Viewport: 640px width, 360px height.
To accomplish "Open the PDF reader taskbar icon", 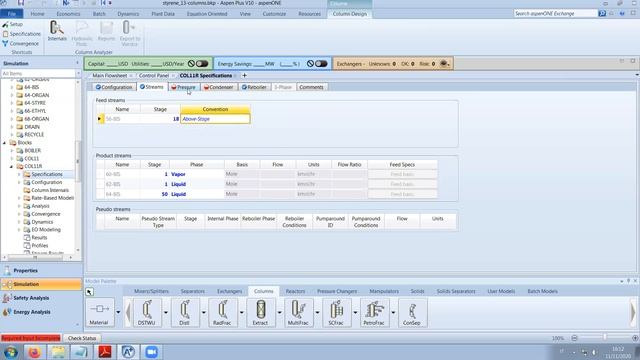I will pyautogui.click(x=105, y=352).
